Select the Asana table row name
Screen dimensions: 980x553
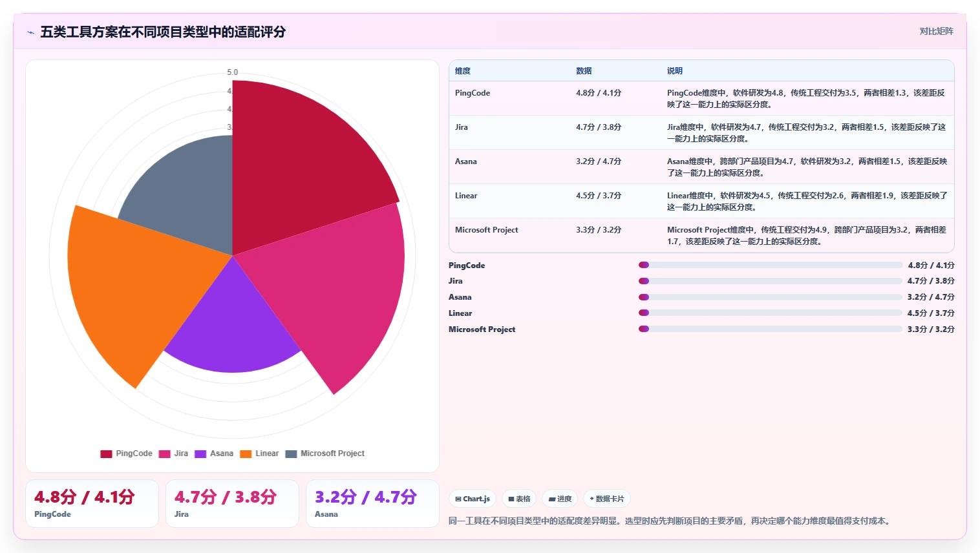466,162
